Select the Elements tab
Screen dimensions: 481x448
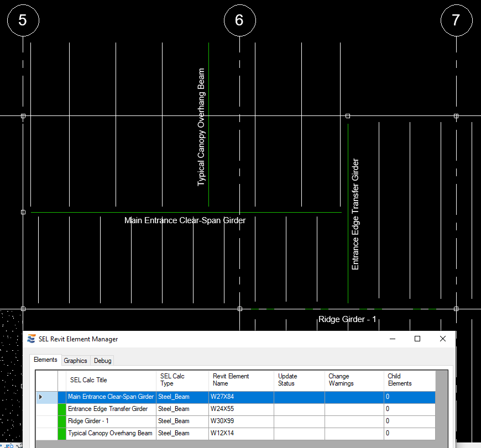click(45, 360)
